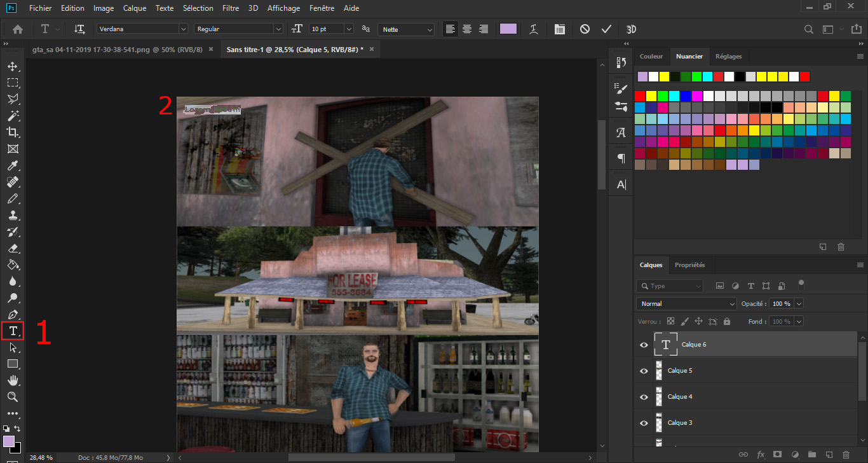Image resolution: width=868 pixels, height=463 pixels.
Task: Hide the Calque 6 layer
Action: (x=644, y=345)
